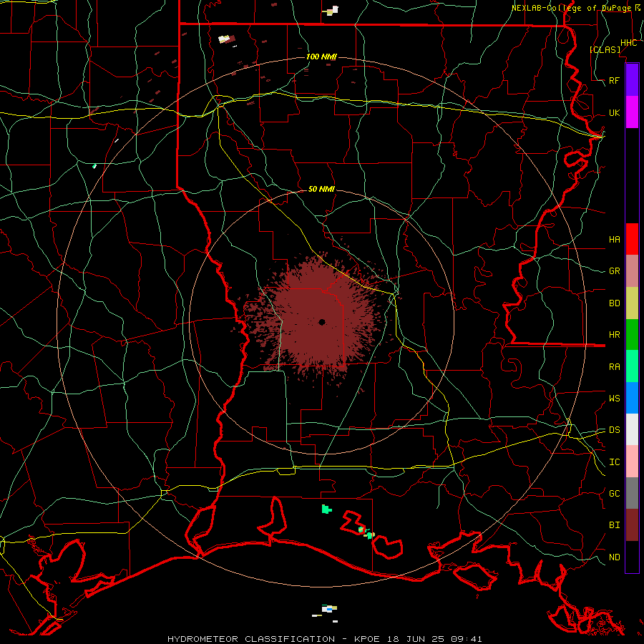Click the RA legend label

click(614, 366)
